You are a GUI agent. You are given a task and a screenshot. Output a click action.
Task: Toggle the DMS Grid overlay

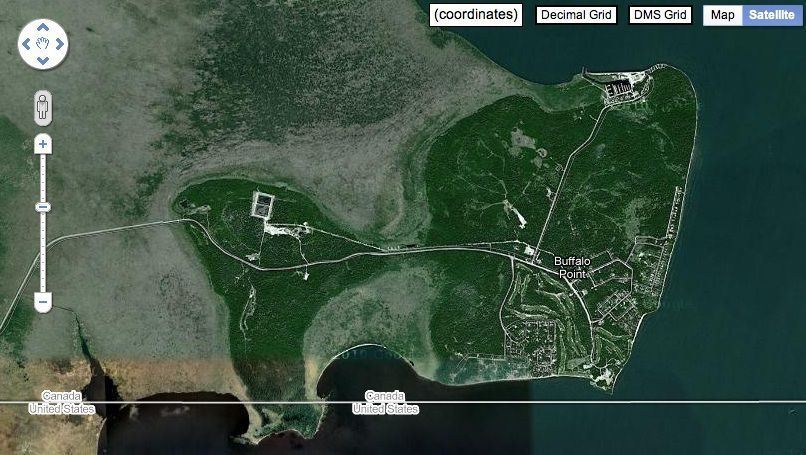tap(660, 15)
